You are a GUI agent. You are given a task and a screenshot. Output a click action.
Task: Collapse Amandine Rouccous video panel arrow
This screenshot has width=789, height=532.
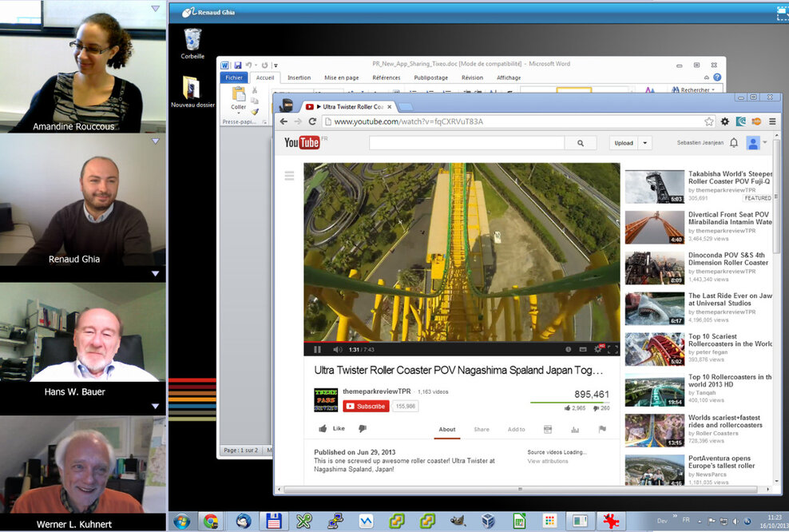coord(155,8)
